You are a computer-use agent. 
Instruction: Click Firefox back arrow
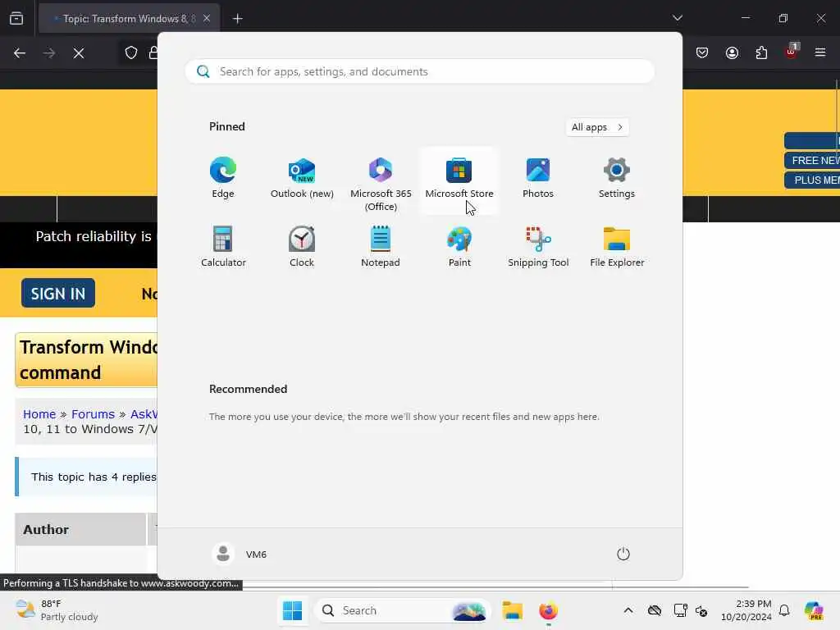coord(20,53)
